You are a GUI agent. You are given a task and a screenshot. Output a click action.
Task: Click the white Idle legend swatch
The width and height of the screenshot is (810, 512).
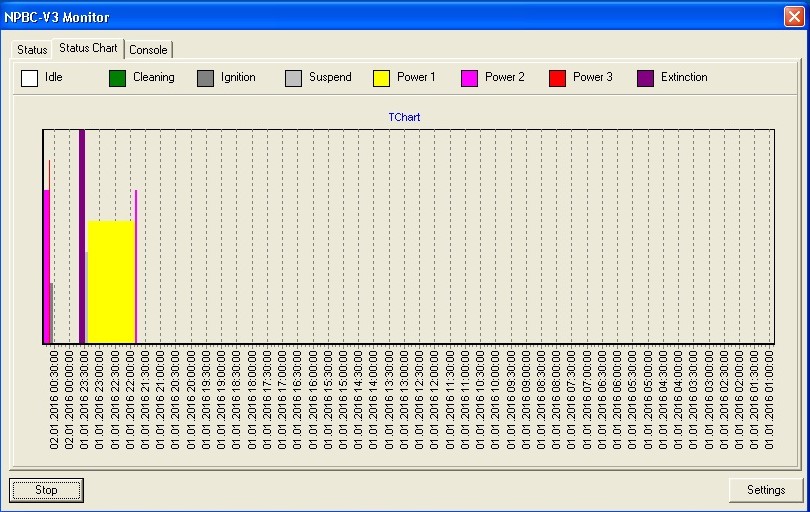point(30,78)
